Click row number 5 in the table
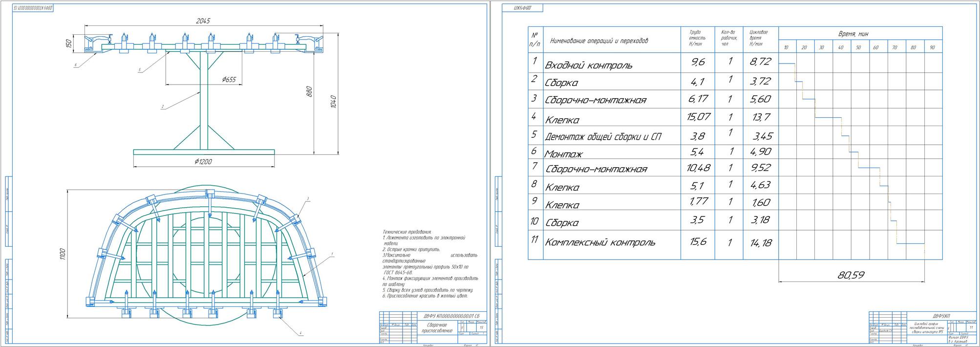 tap(534, 134)
